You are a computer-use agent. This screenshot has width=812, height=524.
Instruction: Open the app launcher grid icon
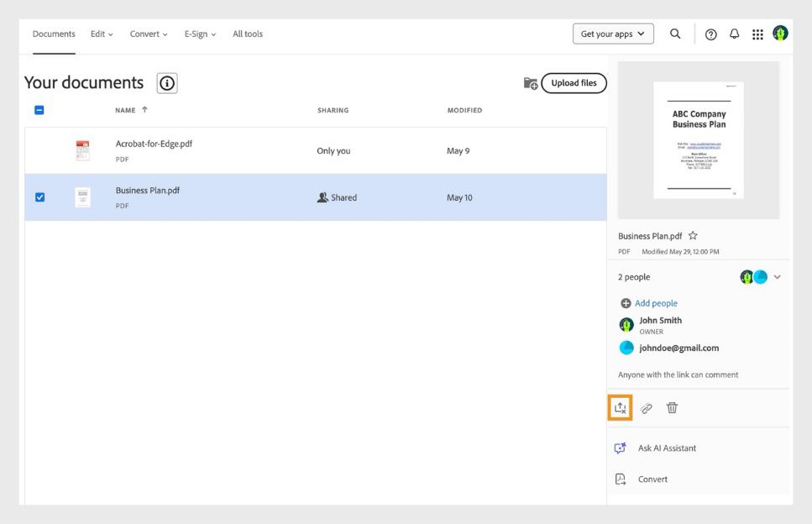pos(757,34)
